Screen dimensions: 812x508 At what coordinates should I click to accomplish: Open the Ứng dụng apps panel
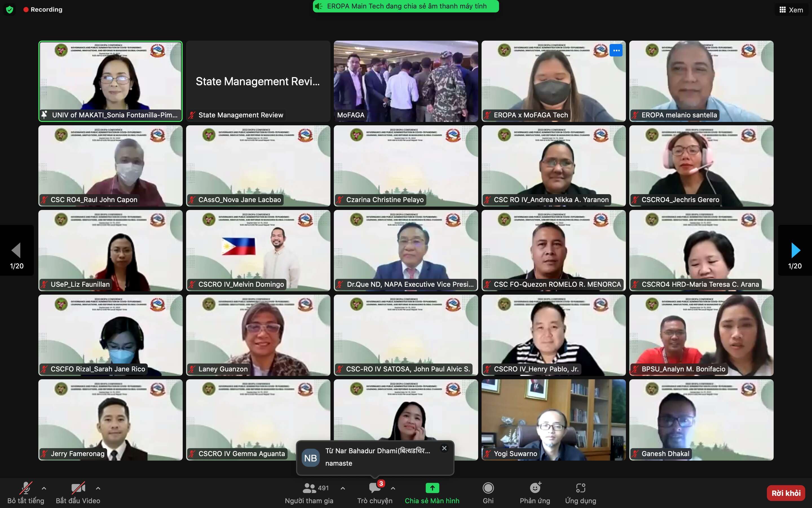[581, 492]
